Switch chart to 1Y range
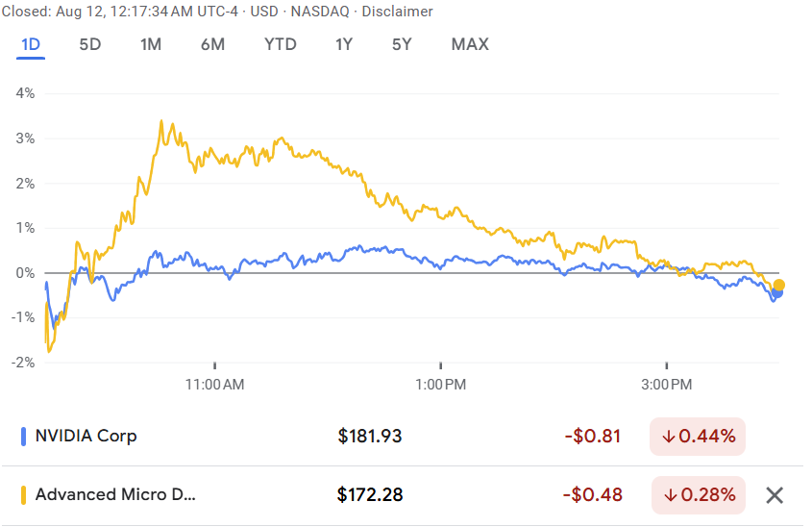Screen dimensions: 812x527 344,44
